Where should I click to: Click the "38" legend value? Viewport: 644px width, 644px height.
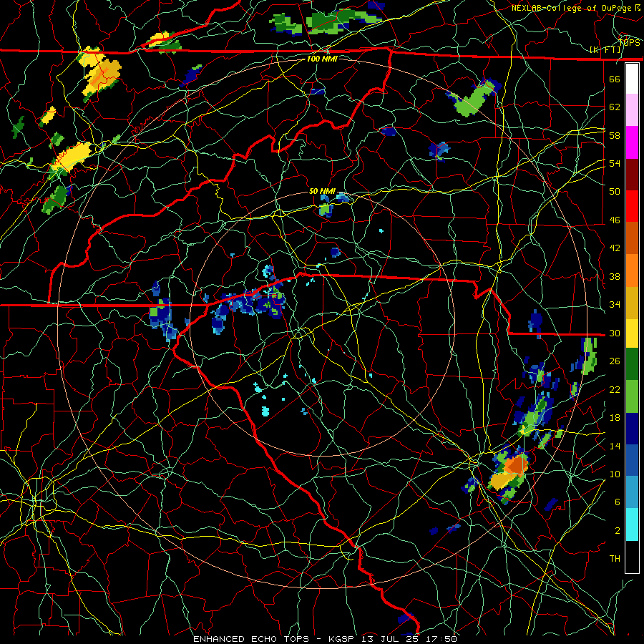point(615,276)
